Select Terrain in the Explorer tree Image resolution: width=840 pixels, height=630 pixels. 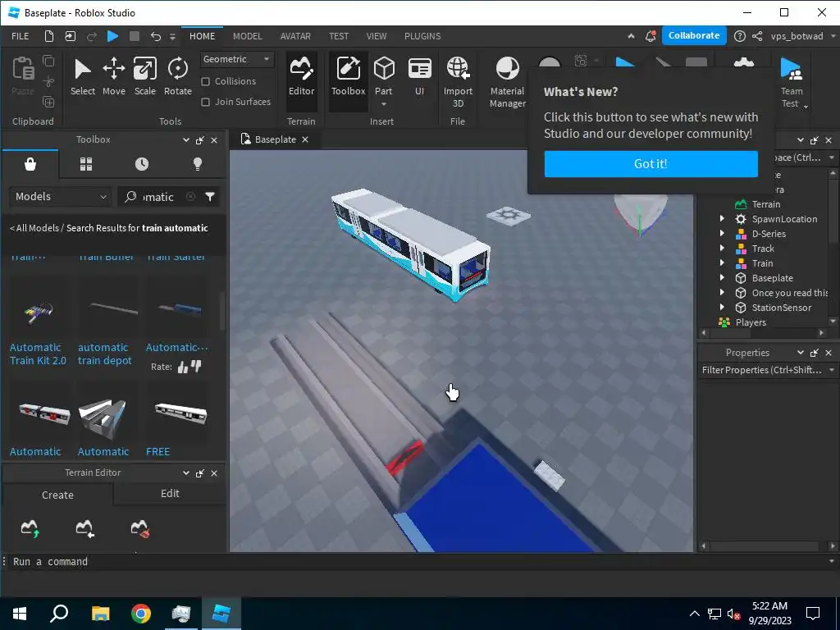pyautogui.click(x=766, y=204)
